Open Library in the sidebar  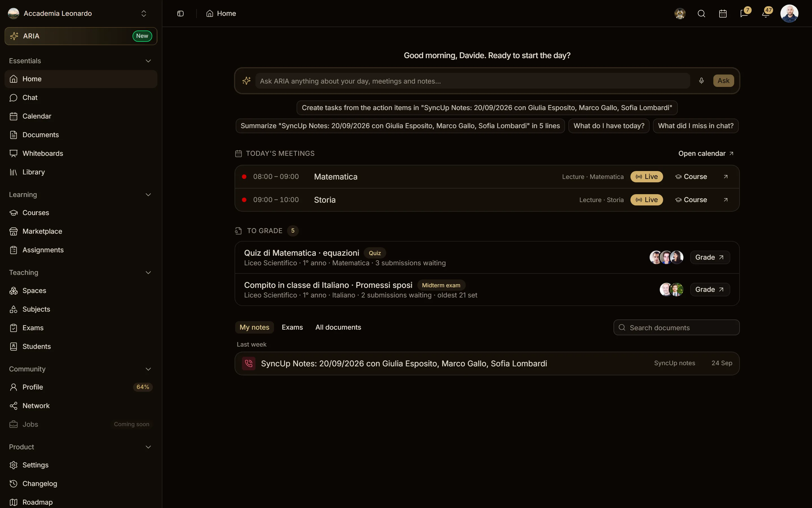coord(81,172)
